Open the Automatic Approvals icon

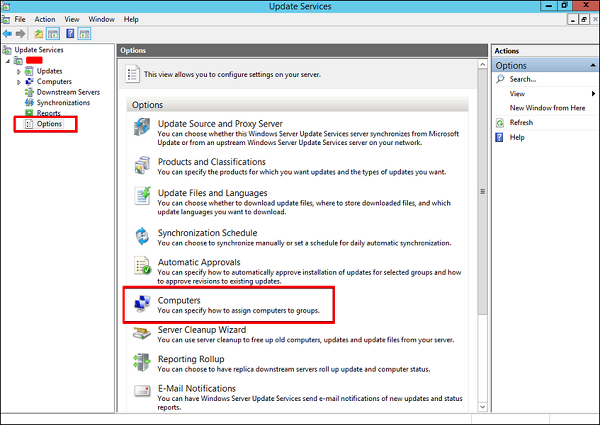tap(142, 267)
